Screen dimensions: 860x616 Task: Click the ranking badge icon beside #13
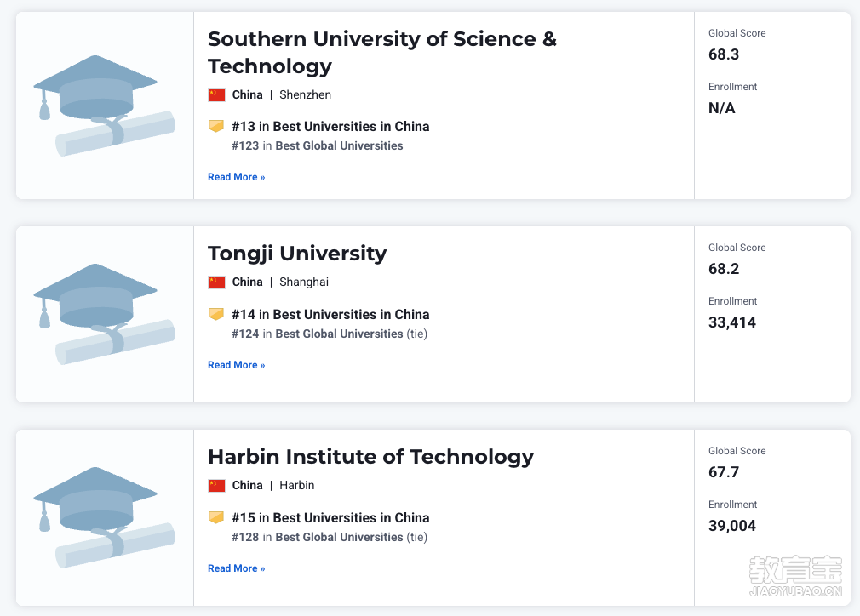point(216,126)
